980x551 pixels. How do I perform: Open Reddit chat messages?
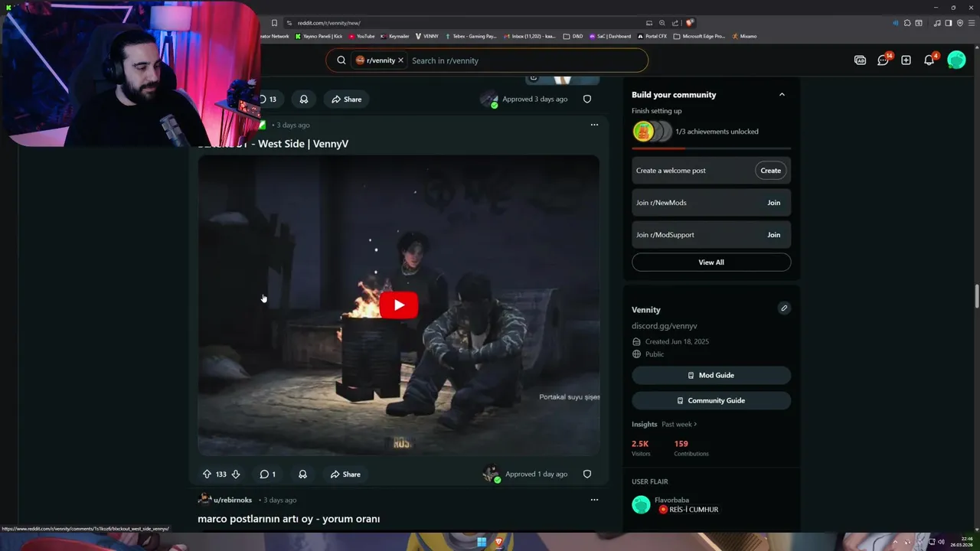(883, 60)
